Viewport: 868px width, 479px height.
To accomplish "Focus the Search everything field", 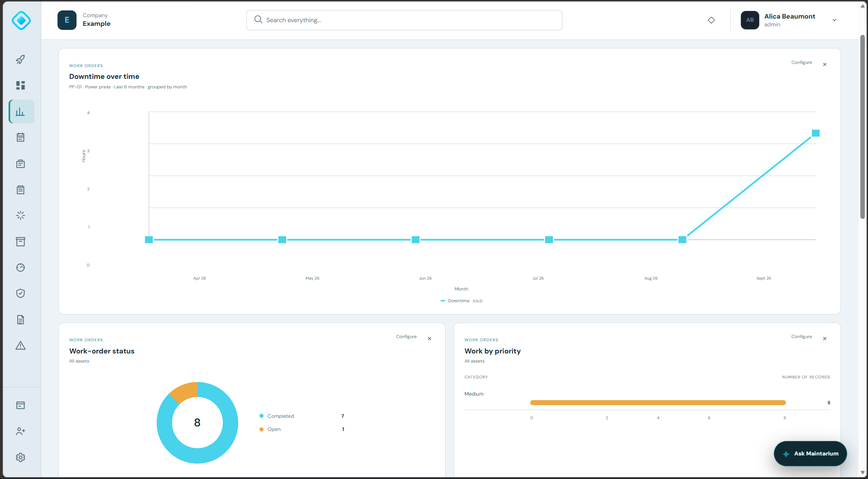I will point(404,20).
